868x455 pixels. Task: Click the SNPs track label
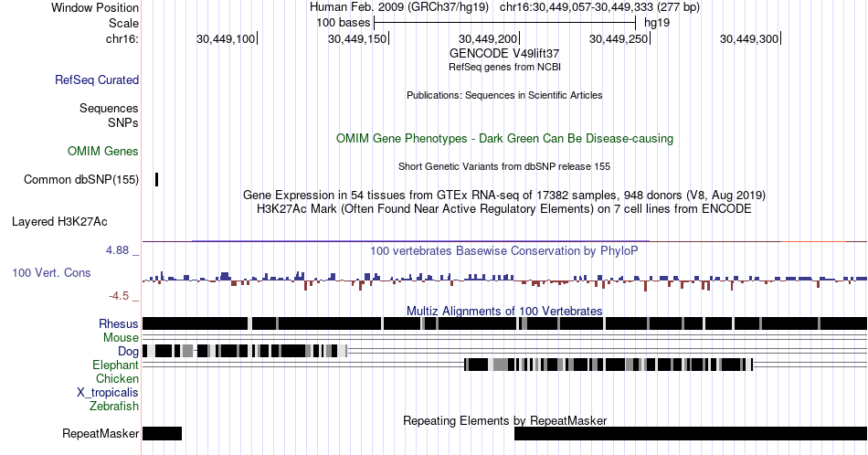click(123, 122)
